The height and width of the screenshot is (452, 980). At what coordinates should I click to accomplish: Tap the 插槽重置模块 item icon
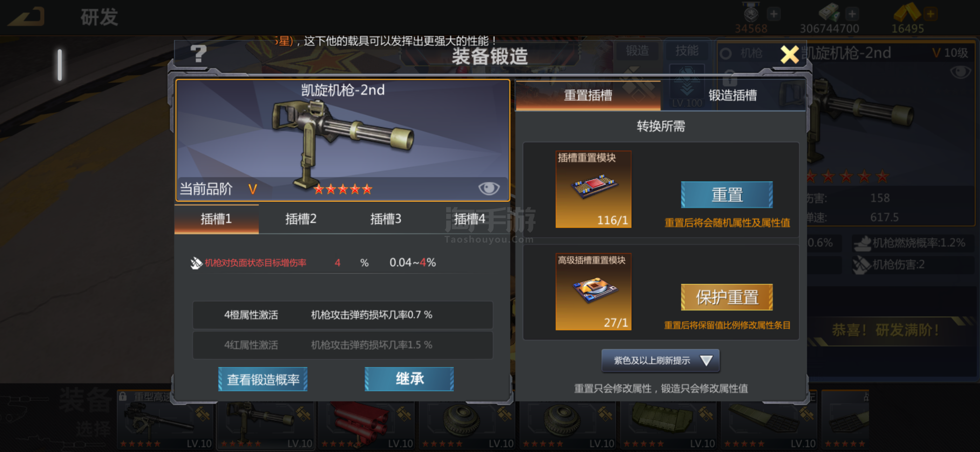[x=593, y=189]
